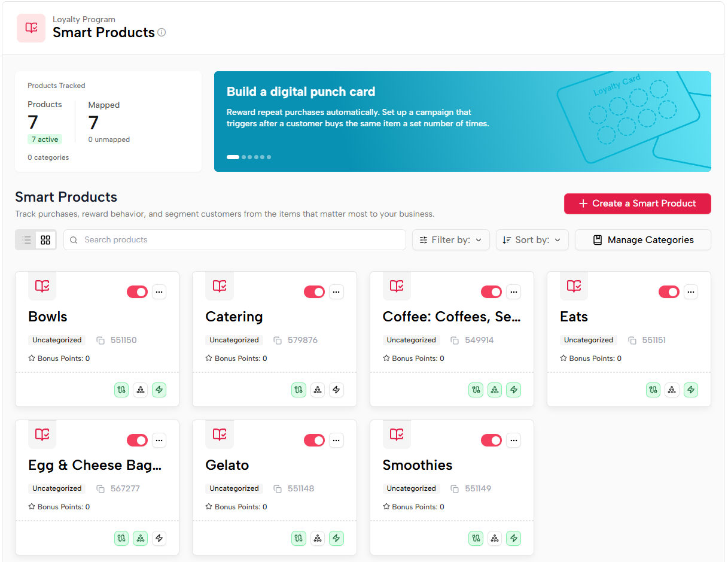Disable the Bowls product toggle
Screen dimensions: 728x562
coord(137,292)
